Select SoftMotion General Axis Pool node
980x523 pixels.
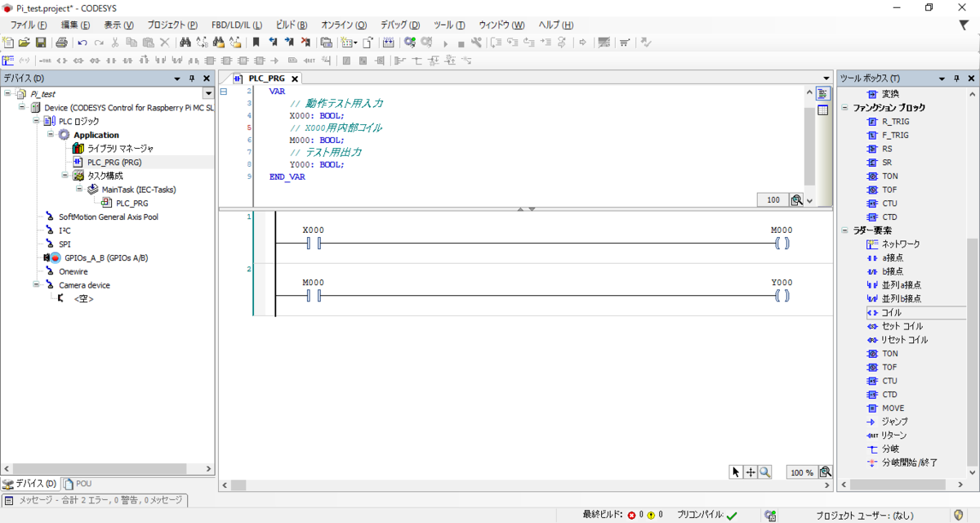pos(101,217)
